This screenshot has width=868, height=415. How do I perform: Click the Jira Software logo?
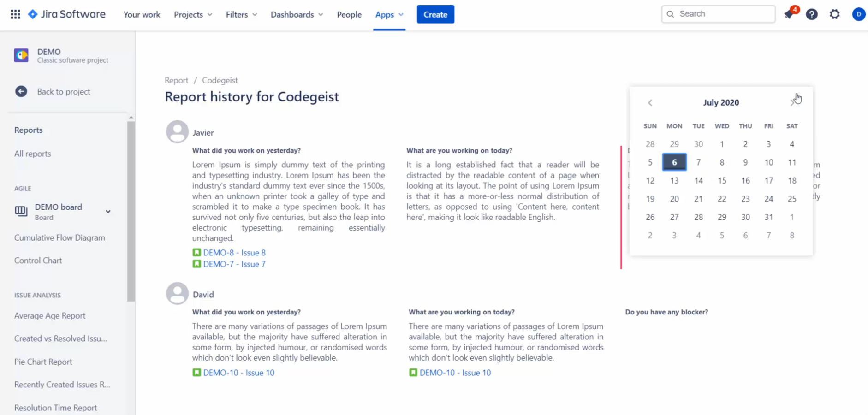click(66, 14)
